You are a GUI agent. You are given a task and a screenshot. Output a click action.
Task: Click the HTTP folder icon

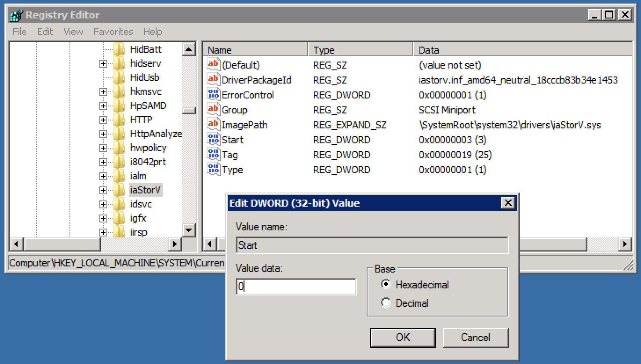[x=119, y=120]
